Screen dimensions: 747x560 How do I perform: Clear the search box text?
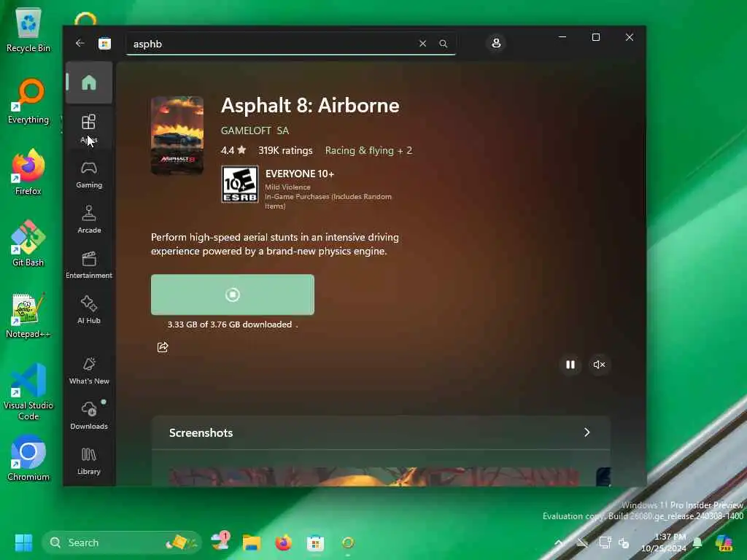(x=422, y=44)
